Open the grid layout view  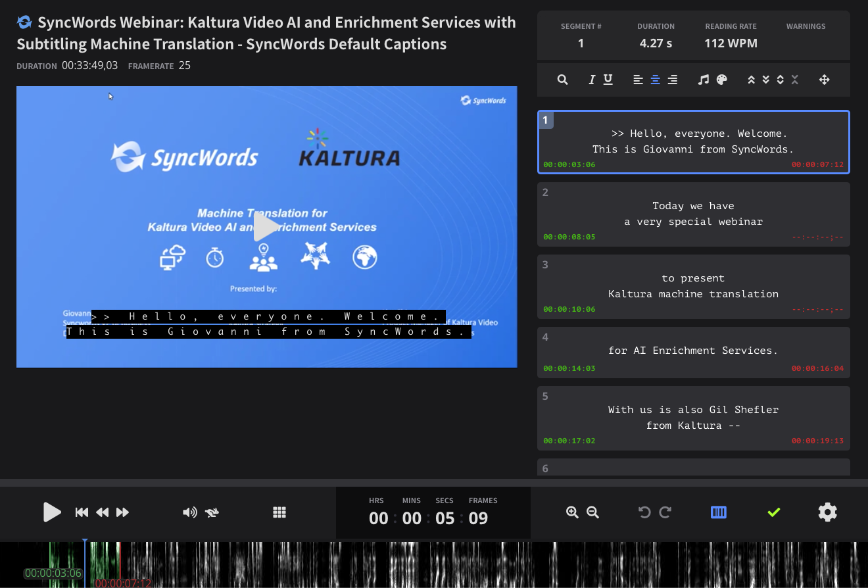tap(279, 512)
